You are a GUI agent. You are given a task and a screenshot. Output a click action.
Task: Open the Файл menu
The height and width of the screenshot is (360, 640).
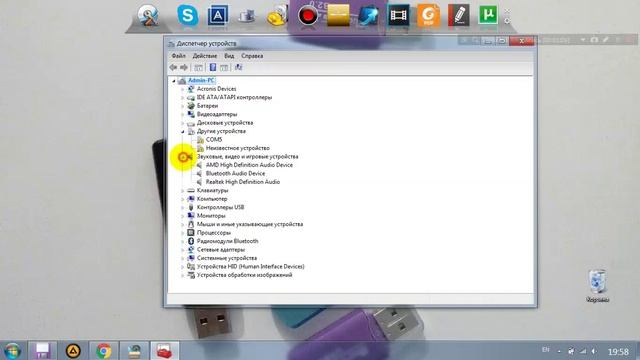coord(178,56)
